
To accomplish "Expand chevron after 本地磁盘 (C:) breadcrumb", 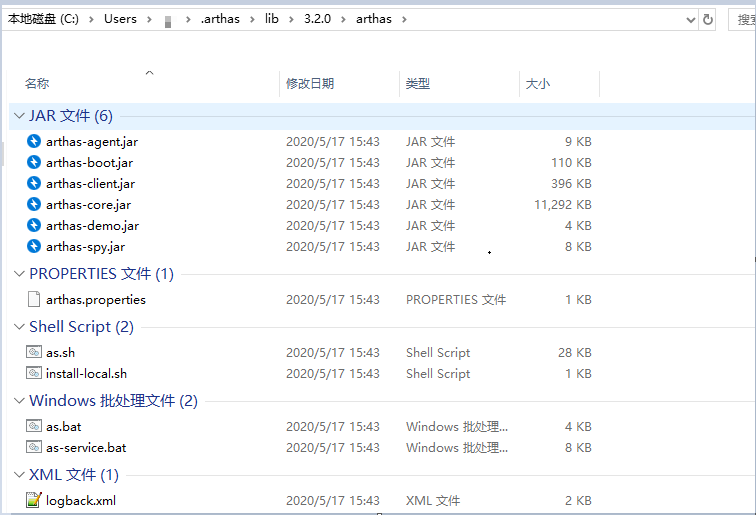I will [91, 19].
